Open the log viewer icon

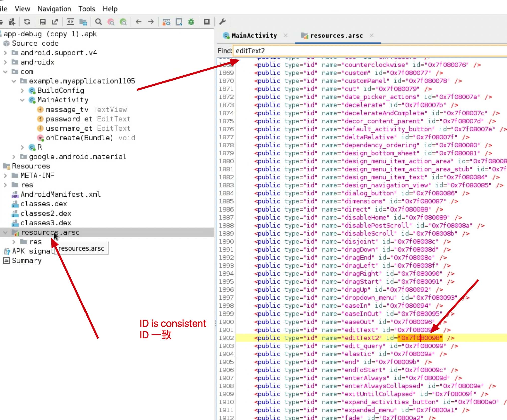[207, 22]
